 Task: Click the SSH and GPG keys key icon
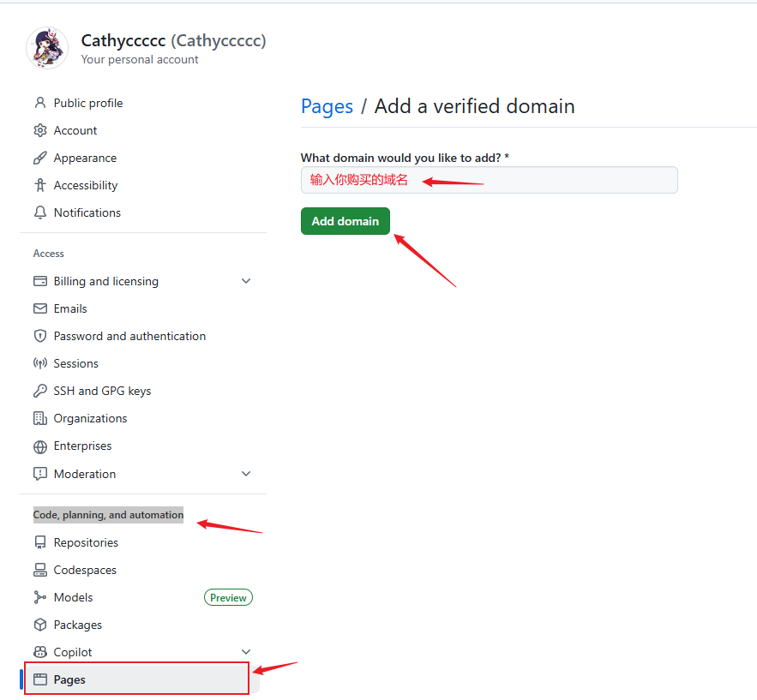click(x=39, y=391)
